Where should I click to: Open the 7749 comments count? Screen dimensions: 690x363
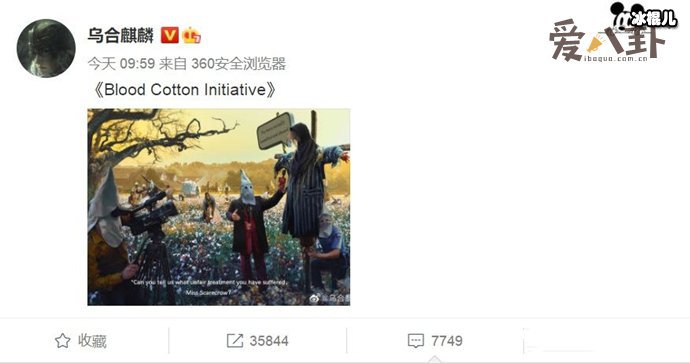pyautogui.click(x=447, y=341)
